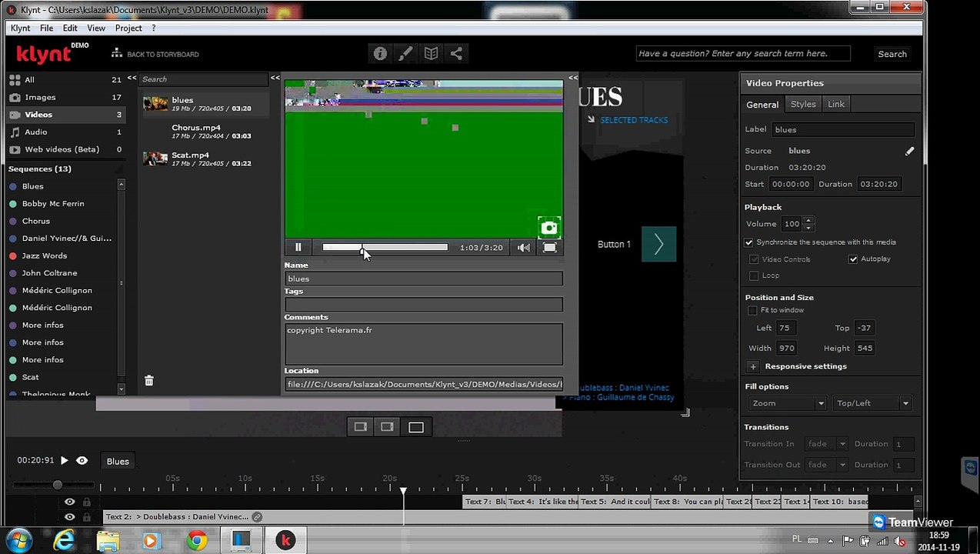Enable the Fit to window checkbox
This screenshot has width=980, height=554.
click(752, 310)
